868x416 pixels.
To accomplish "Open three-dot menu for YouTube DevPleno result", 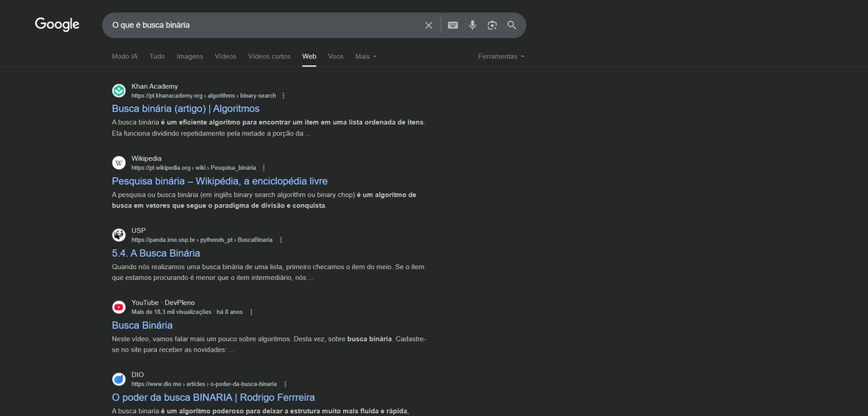I will (251, 313).
